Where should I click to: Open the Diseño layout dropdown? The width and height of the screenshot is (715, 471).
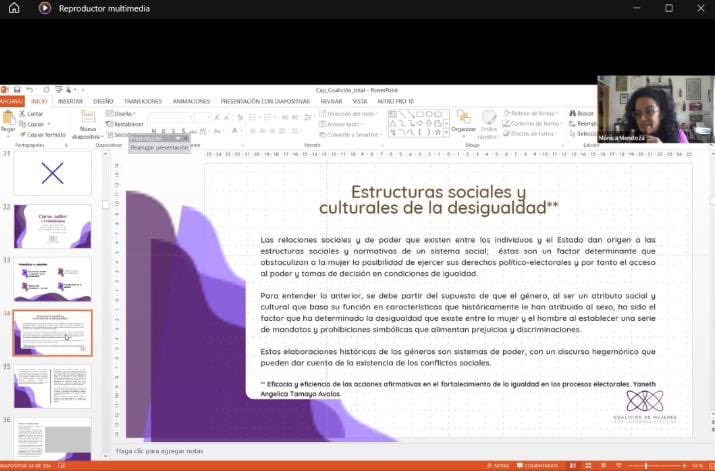[121, 114]
